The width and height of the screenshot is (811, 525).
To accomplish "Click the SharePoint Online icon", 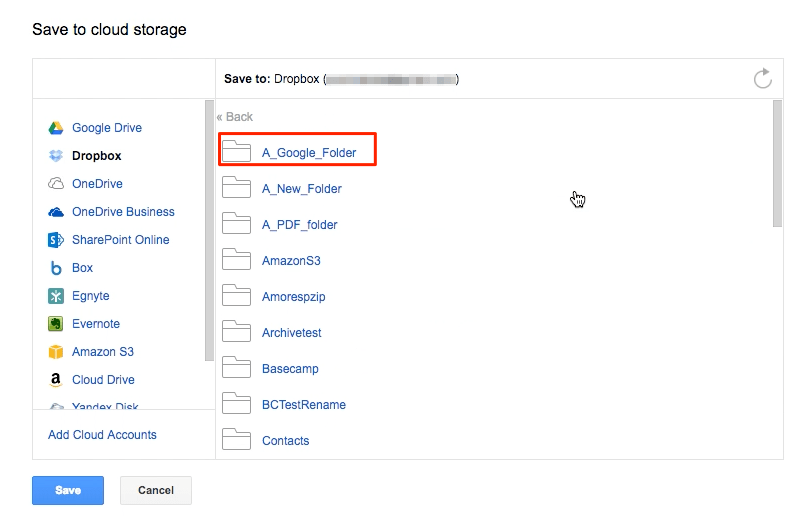I will (x=56, y=239).
